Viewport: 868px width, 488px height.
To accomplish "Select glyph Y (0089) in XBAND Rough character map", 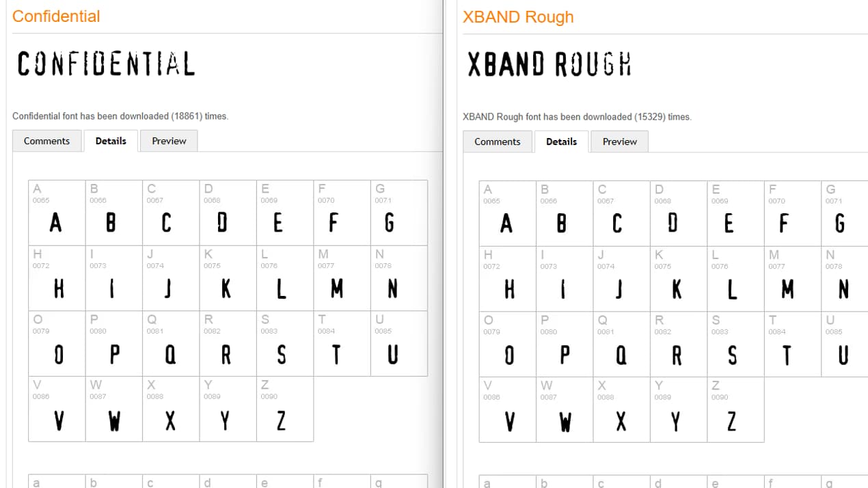I will [679, 409].
